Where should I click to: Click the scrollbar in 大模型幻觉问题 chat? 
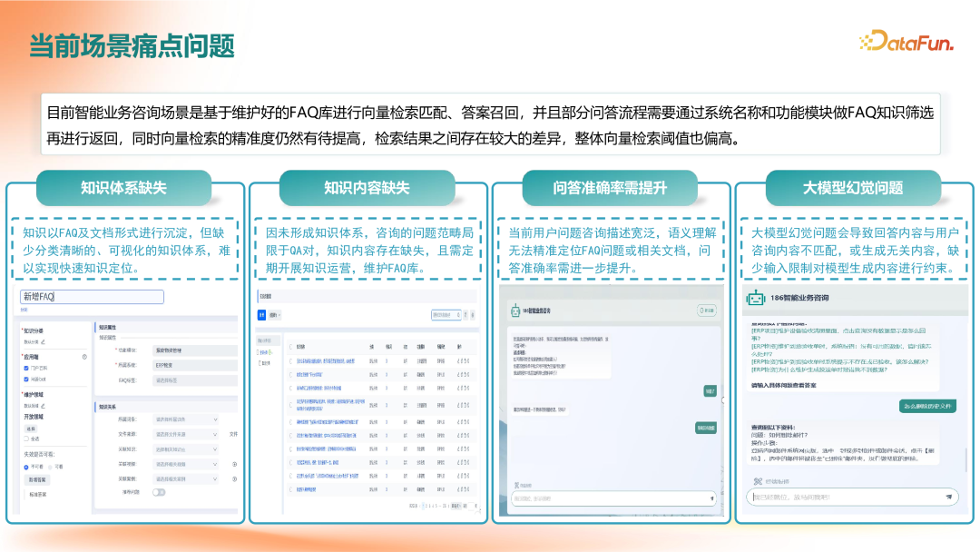(x=966, y=460)
